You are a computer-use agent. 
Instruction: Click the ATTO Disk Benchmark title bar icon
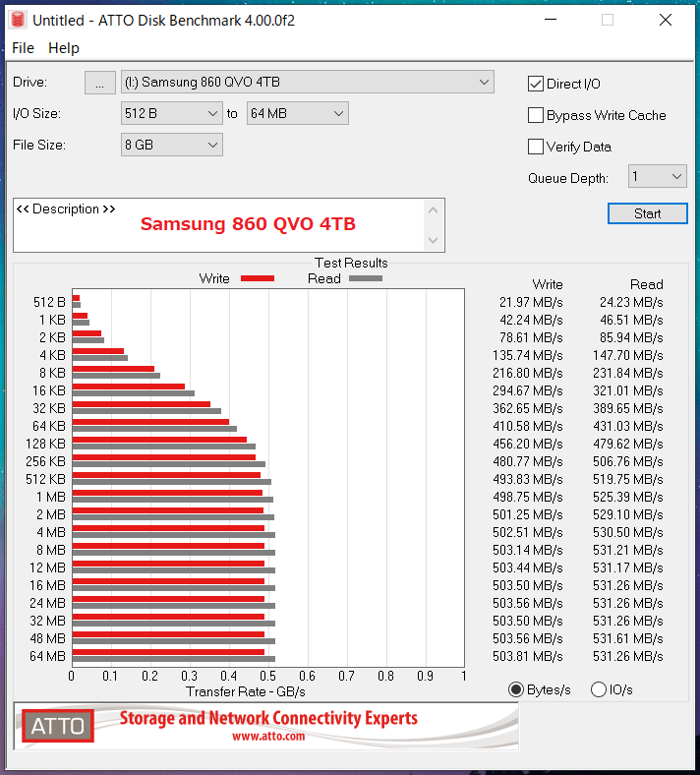(18, 21)
